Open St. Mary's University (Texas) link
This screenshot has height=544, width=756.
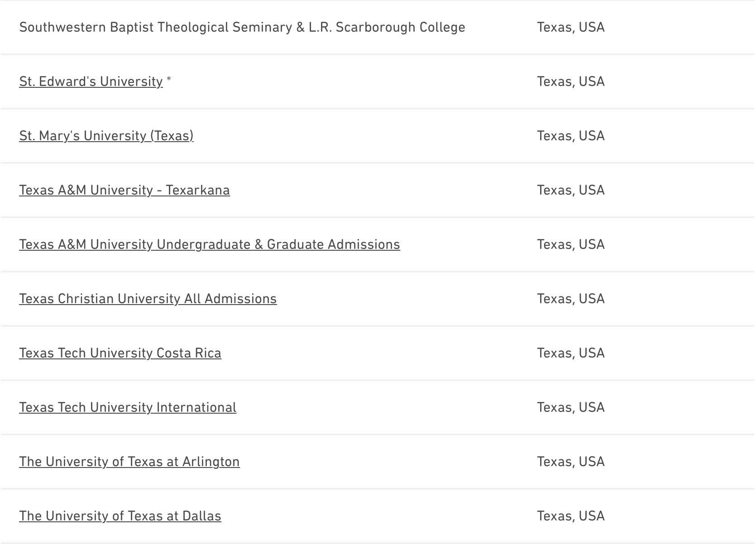[x=106, y=136]
